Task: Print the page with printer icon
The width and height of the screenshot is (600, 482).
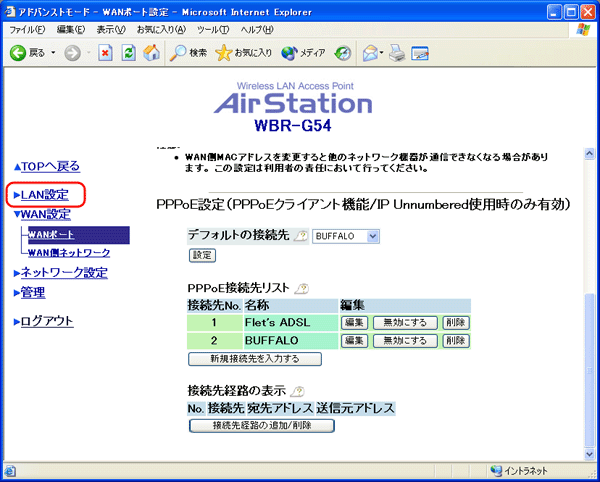Action: [x=397, y=54]
